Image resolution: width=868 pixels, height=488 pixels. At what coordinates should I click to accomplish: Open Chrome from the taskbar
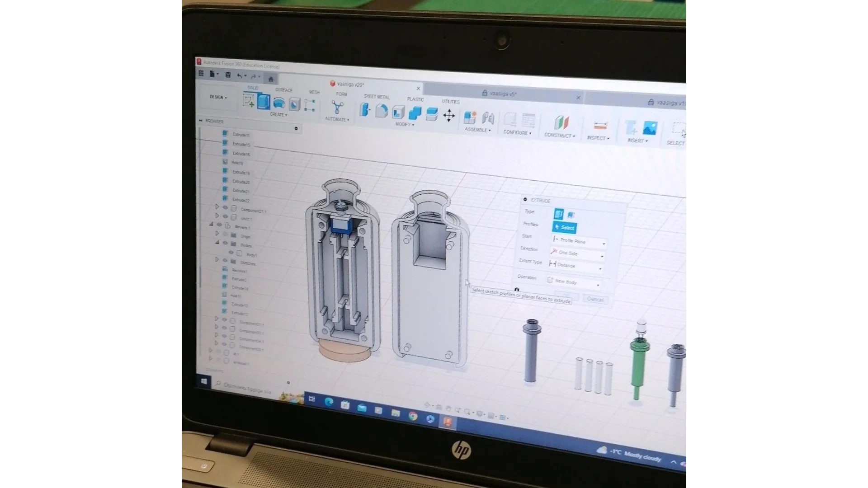413,416
